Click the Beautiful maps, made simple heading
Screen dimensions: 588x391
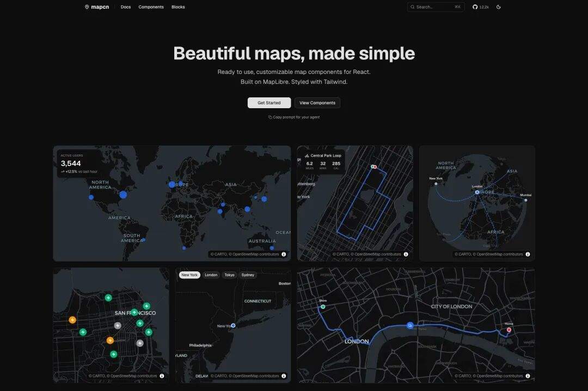(x=294, y=53)
